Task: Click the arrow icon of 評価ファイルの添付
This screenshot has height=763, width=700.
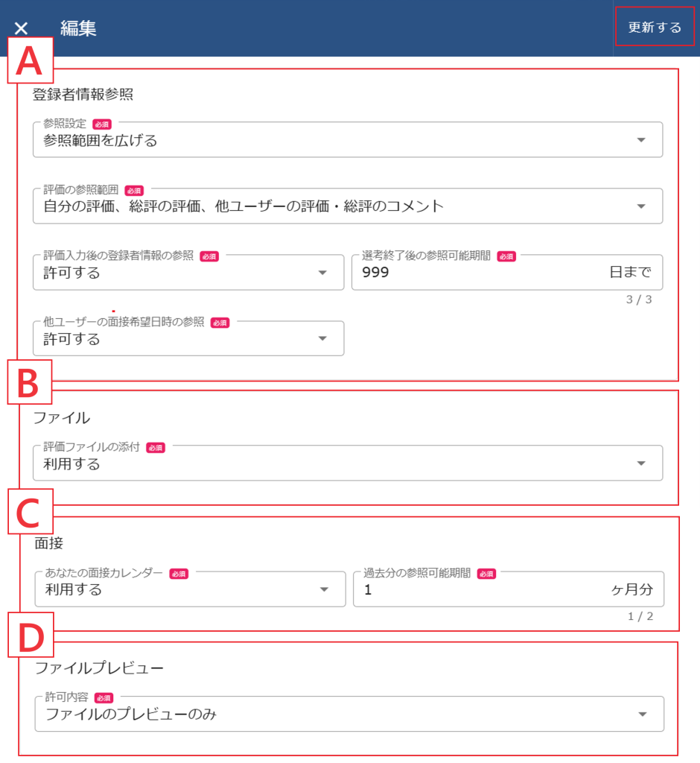Action: [x=641, y=463]
